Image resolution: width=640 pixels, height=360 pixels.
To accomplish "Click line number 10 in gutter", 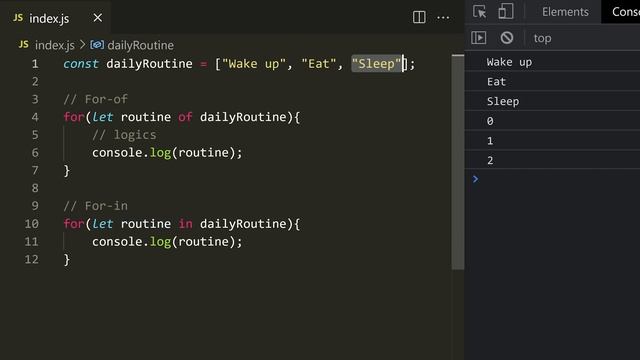I will [x=31, y=224].
